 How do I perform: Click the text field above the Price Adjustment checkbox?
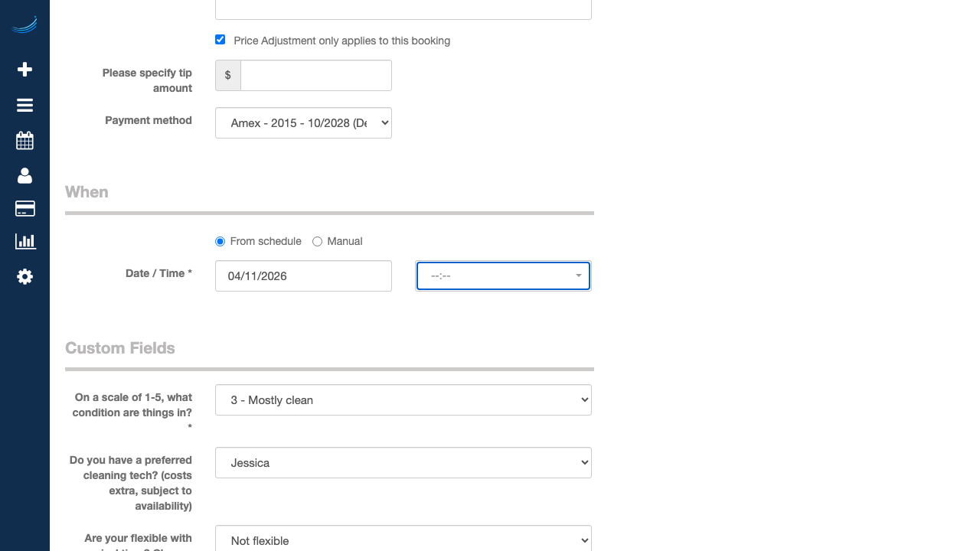pos(403,9)
